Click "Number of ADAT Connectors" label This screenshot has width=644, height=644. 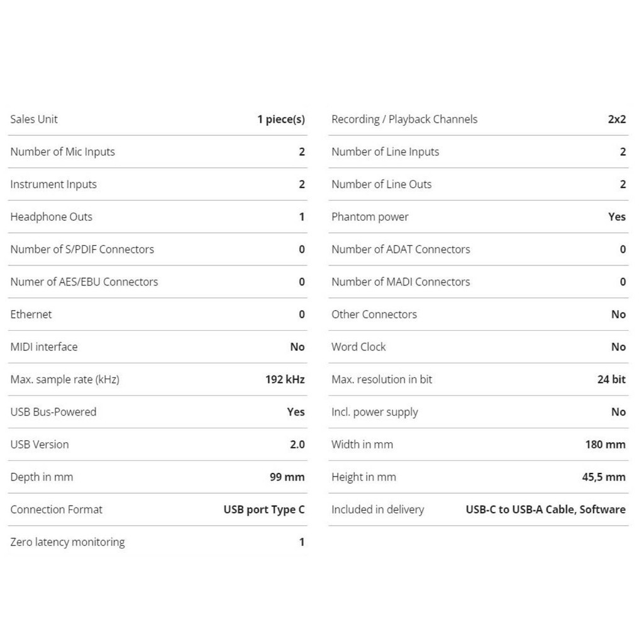coord(401,250)
